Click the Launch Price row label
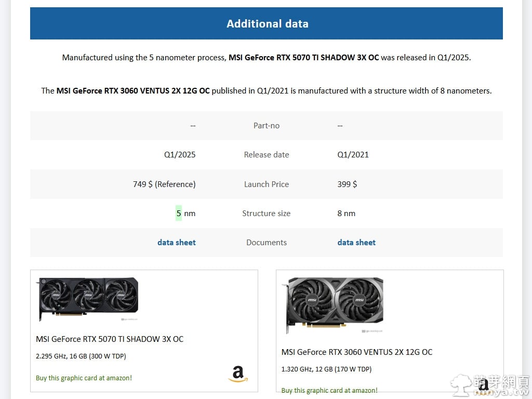The image size is (532, 399). (x=267, y=184)
